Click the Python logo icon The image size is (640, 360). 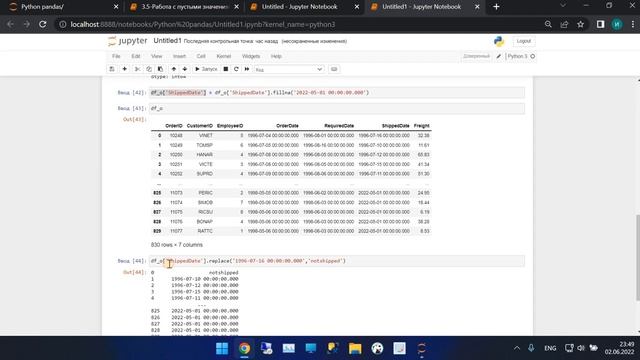point(499,41)
